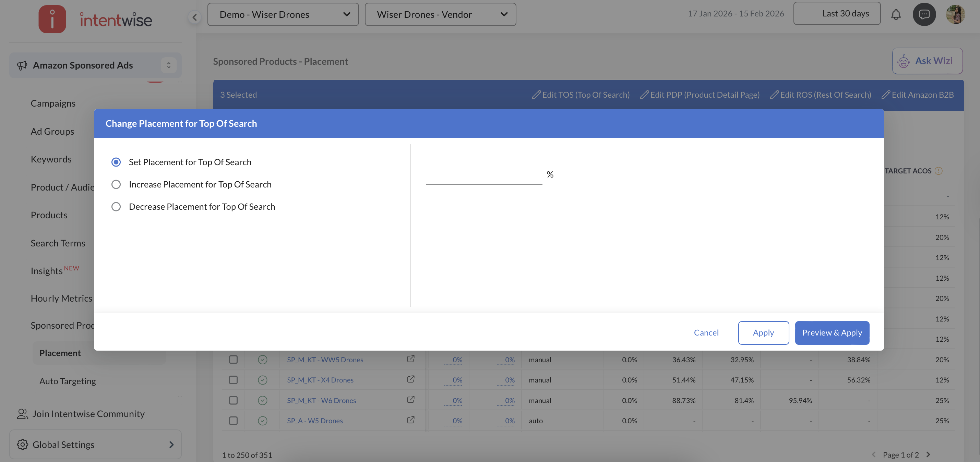Click the intentwise logo icon
The image size is (980, 462).
pyautogui.click(x=52, y=19)
